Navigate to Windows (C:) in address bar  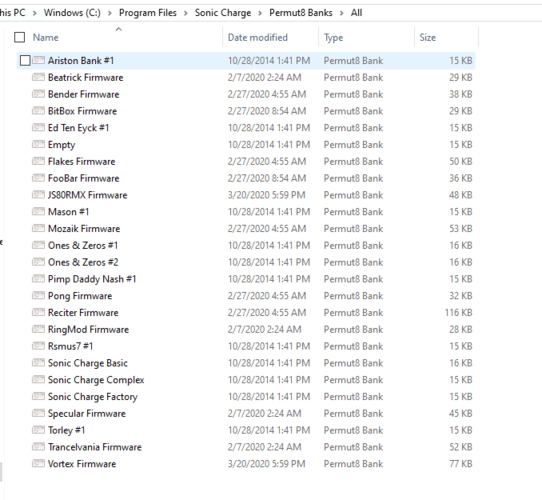[x=72, y=13]
